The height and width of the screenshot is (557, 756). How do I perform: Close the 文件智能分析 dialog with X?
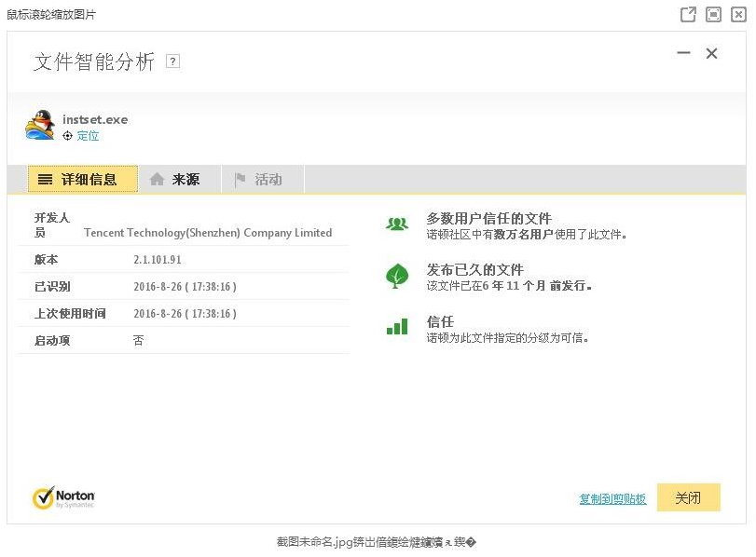tap(711, 54)
